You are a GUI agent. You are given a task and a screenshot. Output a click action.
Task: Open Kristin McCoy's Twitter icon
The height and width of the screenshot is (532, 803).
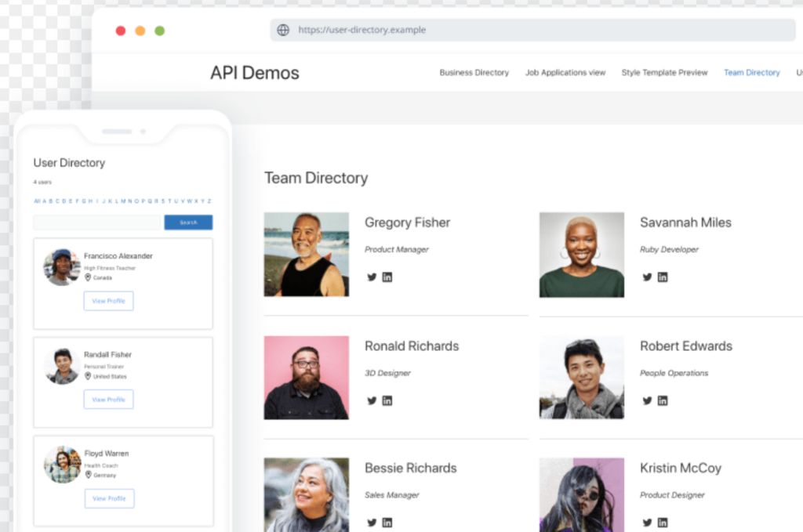[647, 523]
